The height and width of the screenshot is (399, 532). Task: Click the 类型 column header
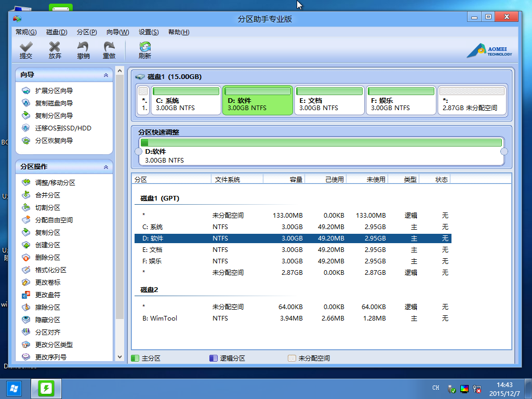click(404, 179)
